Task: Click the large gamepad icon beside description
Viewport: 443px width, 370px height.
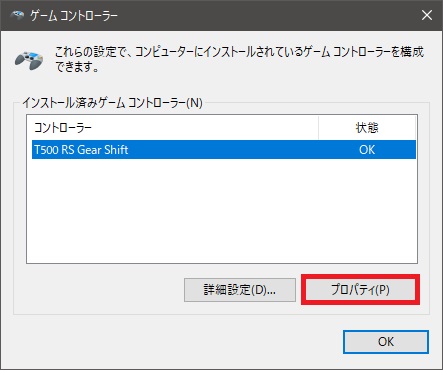Action: [x=29, y=61]
